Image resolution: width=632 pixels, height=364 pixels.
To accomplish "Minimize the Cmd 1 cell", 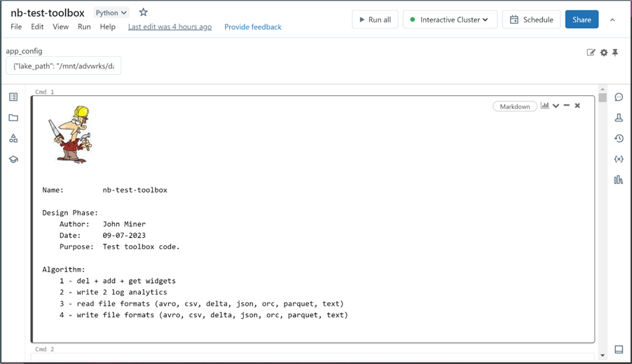I will coord(567,106).
